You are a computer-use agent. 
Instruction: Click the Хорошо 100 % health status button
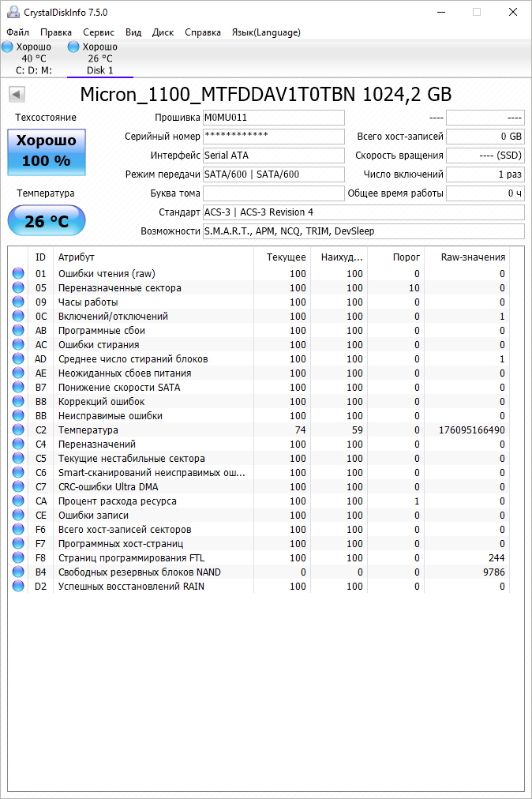point(47,152)
